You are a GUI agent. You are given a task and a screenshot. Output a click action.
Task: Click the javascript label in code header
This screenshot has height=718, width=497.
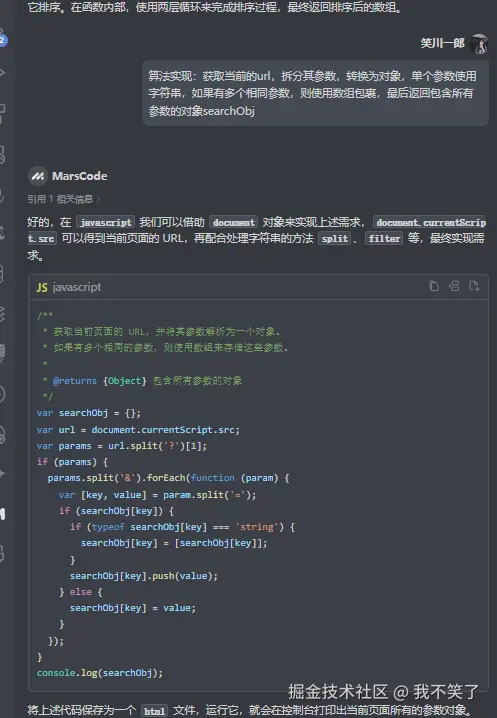click(x=76, y=287)
